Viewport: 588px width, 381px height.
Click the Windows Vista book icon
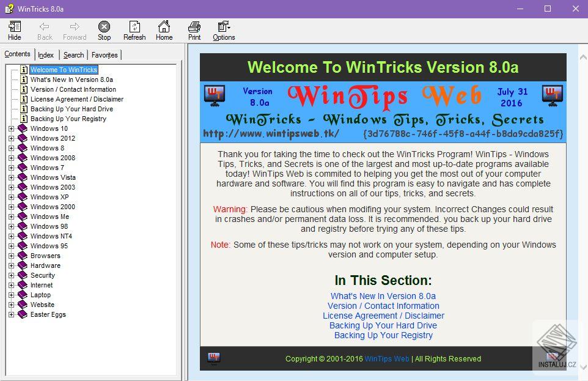click(x=23, y=177)
